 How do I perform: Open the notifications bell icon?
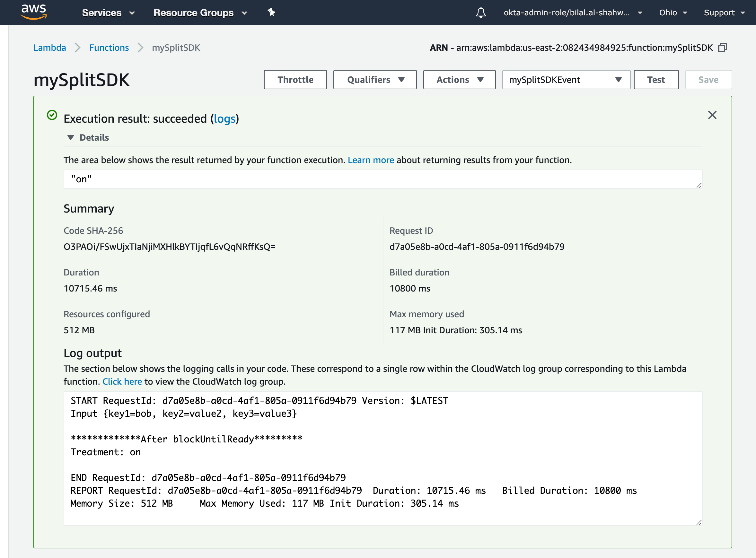pos(481,13)
